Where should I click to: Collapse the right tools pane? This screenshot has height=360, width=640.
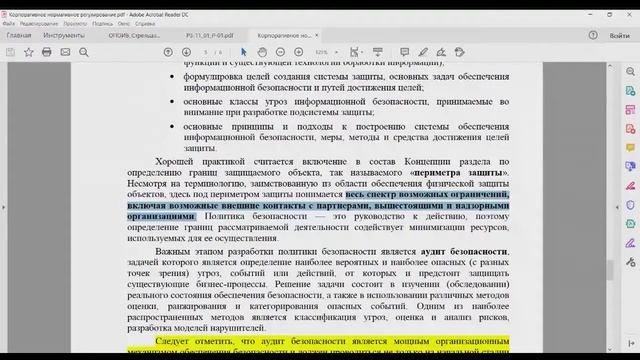[631, 343]
